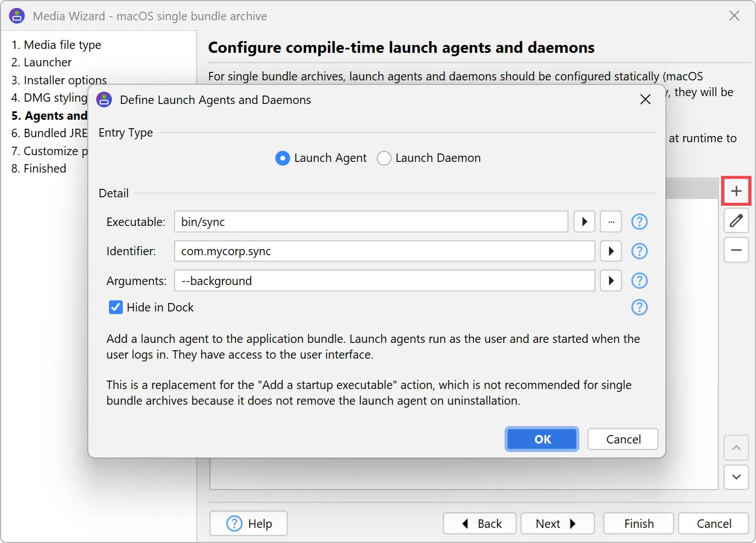The width and height of the screenshot is (756, 543).
Task: Insert a variable into the Arguments field
Action: 610,280
